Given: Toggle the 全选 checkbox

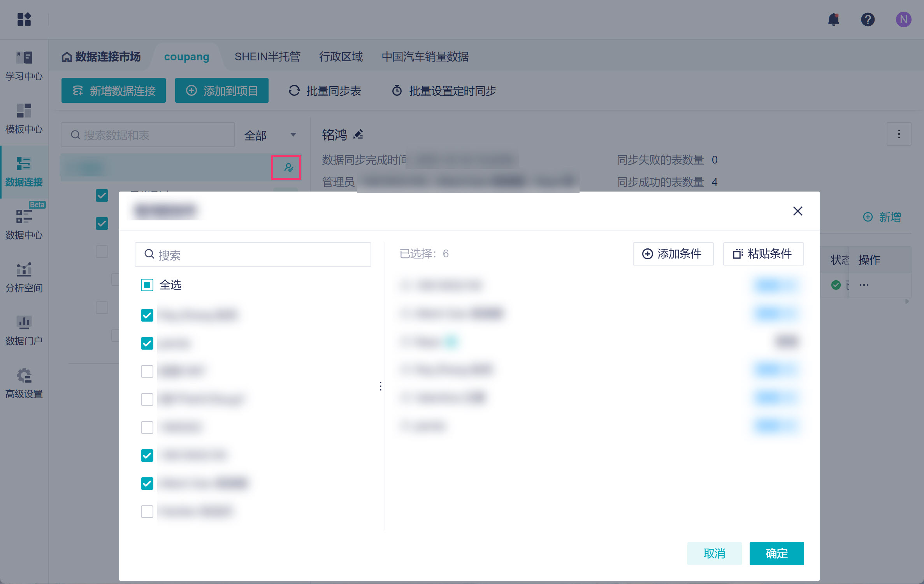Looking at the screenshot, I should tap(147, 285).
